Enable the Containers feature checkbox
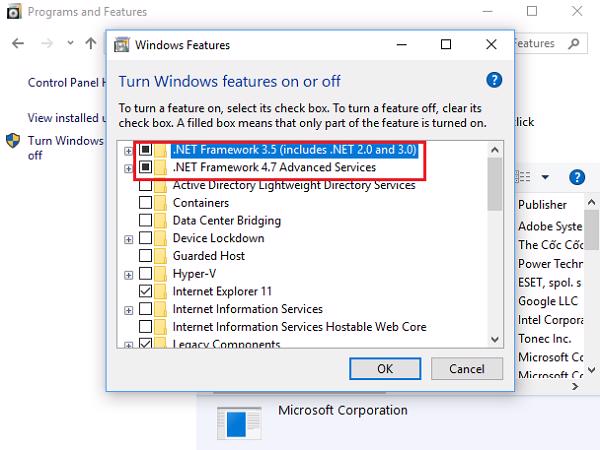 click(146, 203)
